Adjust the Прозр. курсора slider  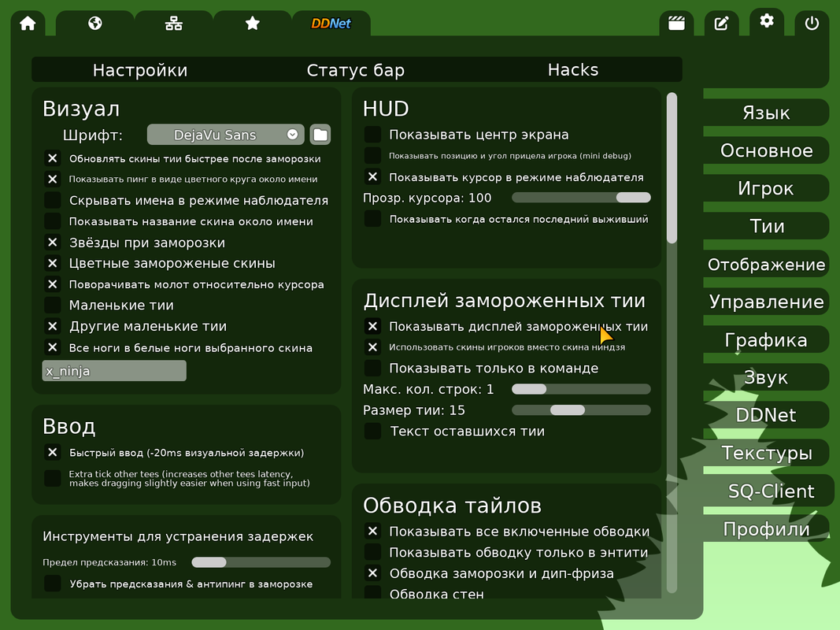pyautogui.click(x=581, y=198)
